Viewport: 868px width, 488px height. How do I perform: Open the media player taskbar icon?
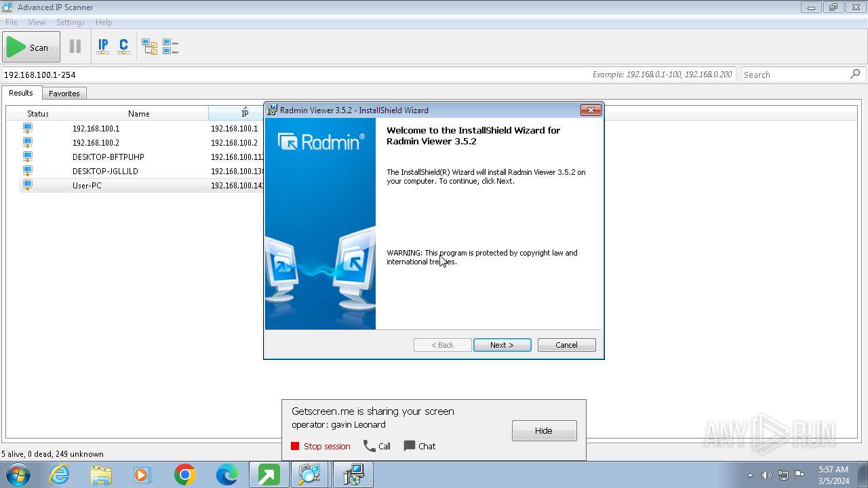click(143, 474)
